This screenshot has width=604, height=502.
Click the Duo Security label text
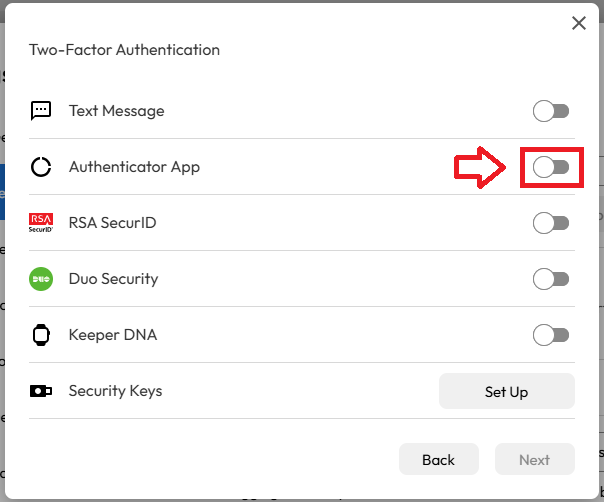(x=113, y=279)
